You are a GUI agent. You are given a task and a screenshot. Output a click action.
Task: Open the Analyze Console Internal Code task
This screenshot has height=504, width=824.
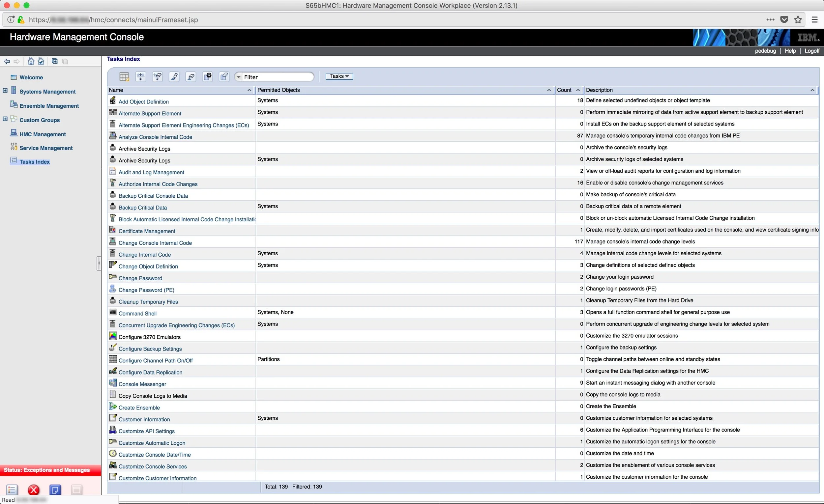coord(155,137)
